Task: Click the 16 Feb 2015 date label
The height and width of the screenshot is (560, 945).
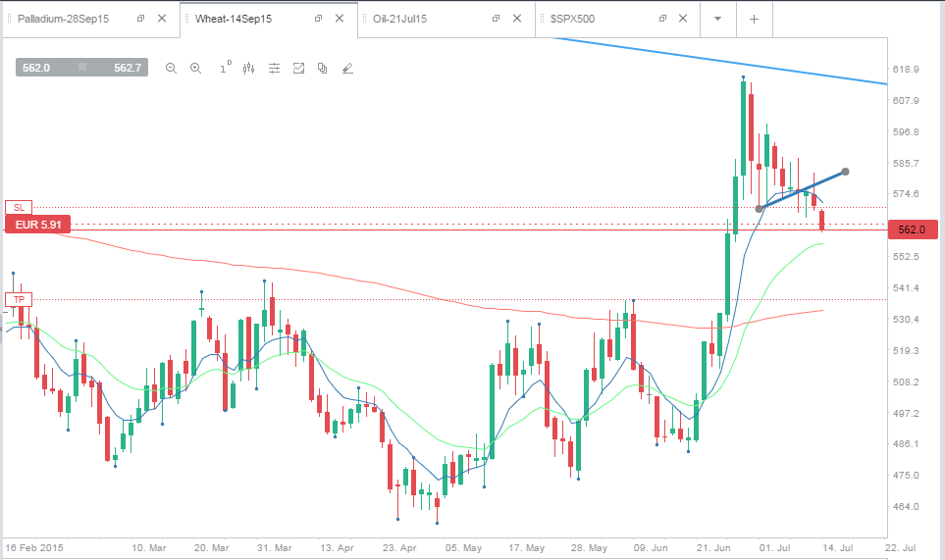Action: 34,548
